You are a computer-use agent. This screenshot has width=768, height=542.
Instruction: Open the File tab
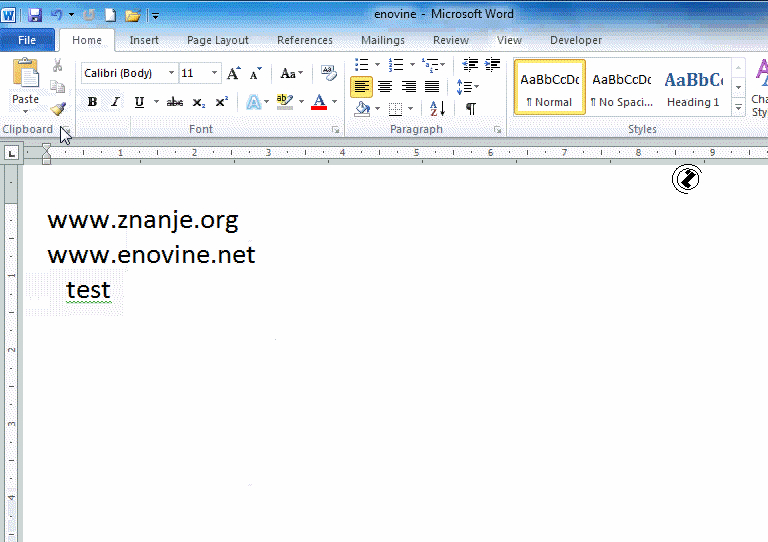[27, 40]
